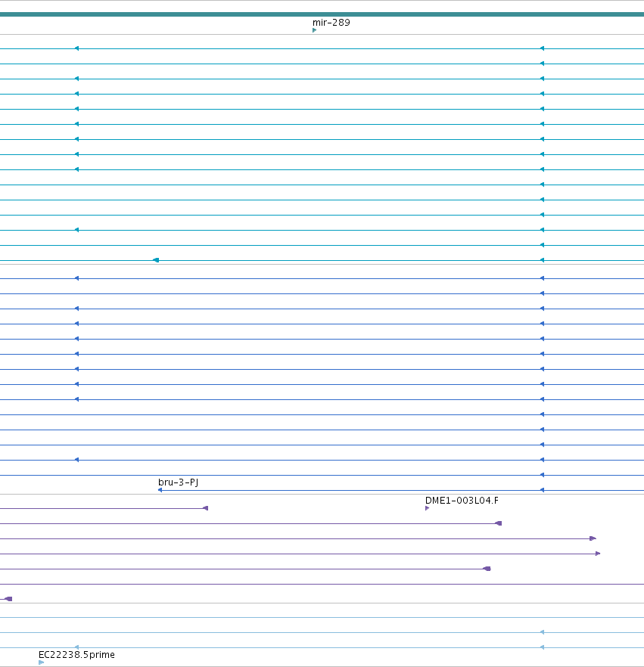Viewport: 644px width, 667px height.
Task: Click the purple track line with no arrowhead
Action: pos(322,584)
